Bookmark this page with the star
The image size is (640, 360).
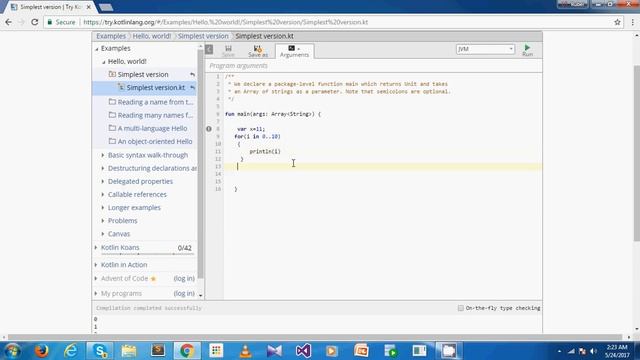[617, 22]
